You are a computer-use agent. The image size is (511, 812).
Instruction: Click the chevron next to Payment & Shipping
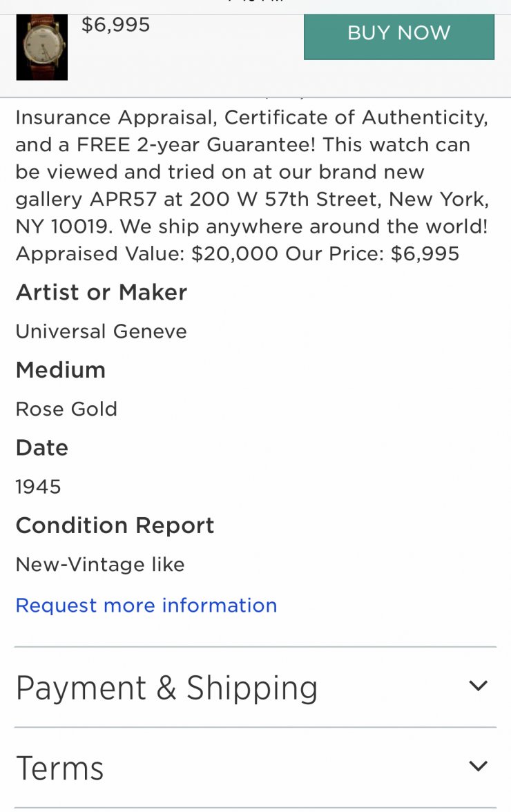click(x=478, y=686)
